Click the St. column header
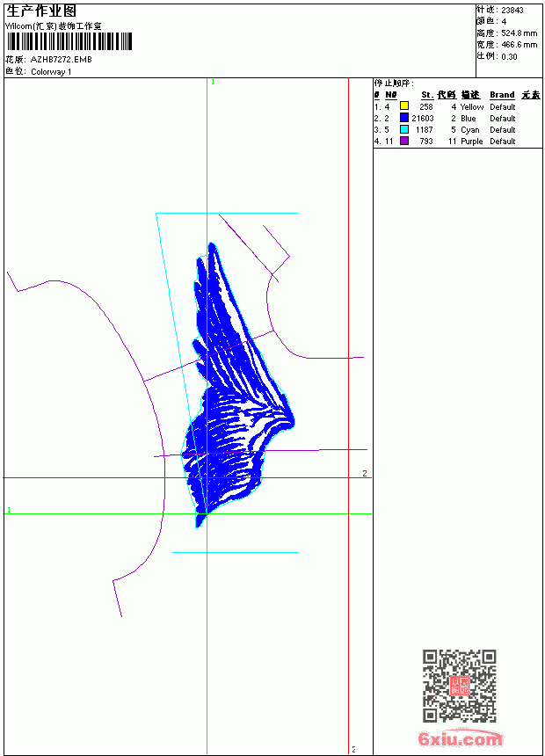This screenshot has width=545, height=756. 427,95
